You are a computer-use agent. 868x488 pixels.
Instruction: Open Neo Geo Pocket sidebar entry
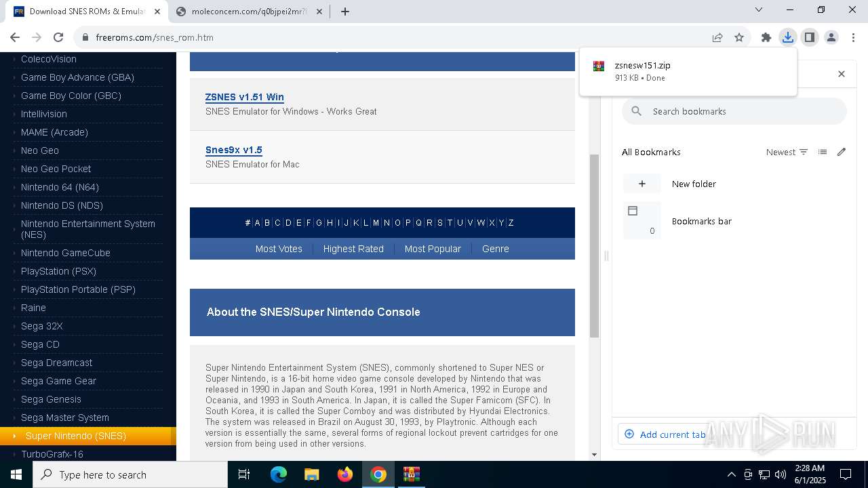coord(56,169)
